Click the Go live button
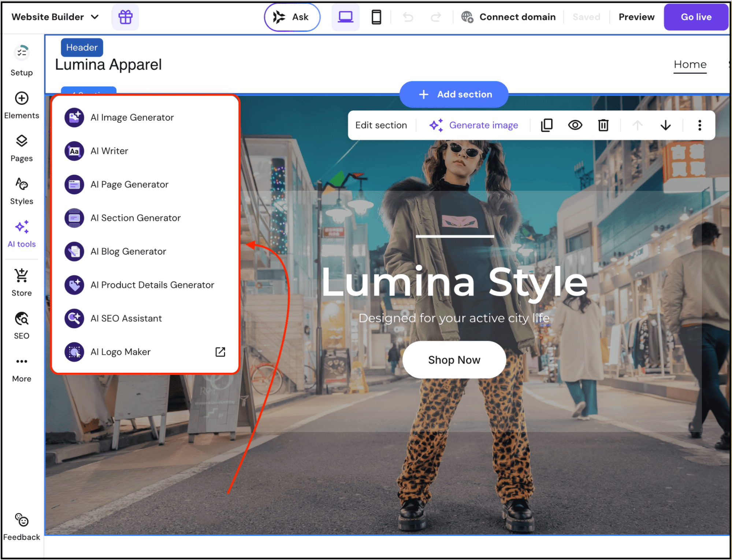 [696, 17]
